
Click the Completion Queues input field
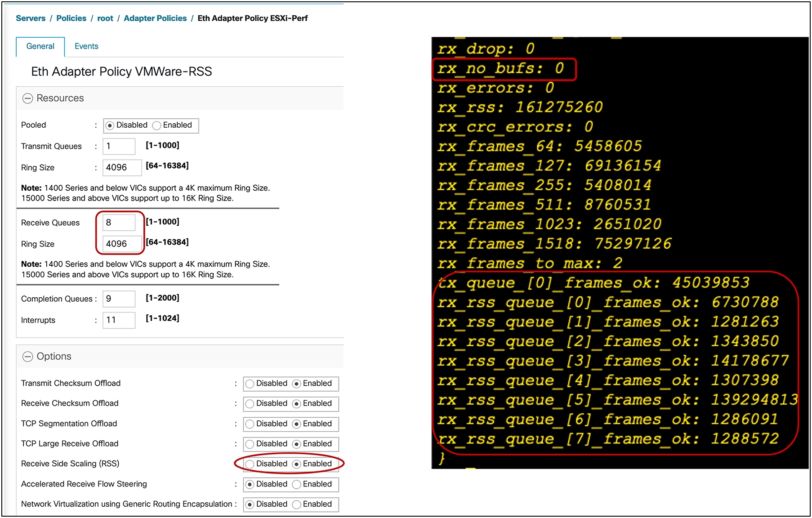click(119, 299)
